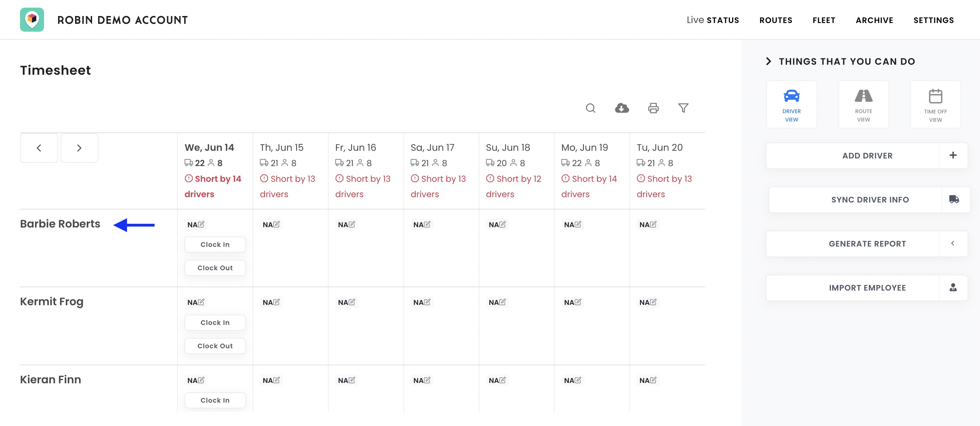The image size is (980, 426).
Task: Click the person icon beside Import Employee
Action: (953, 288)
